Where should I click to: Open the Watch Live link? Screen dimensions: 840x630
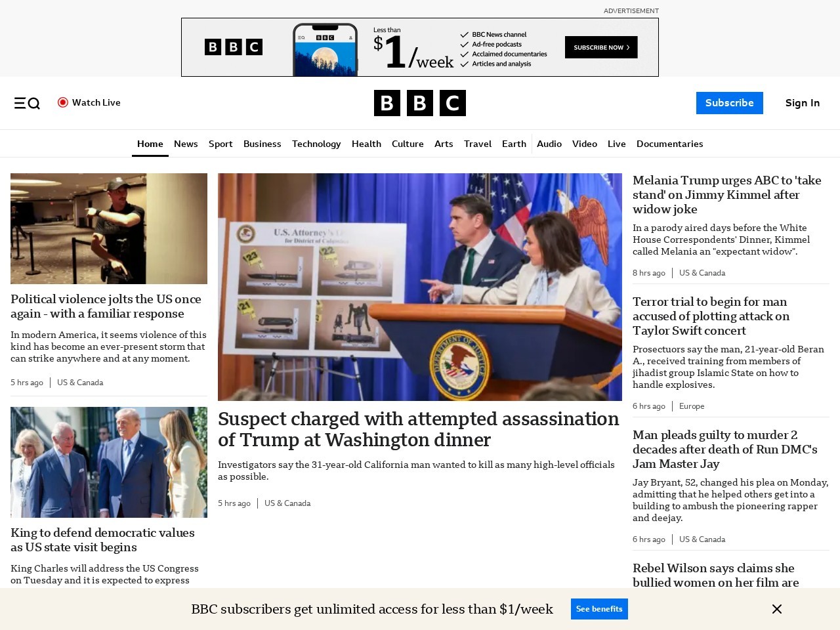(96, 102)
